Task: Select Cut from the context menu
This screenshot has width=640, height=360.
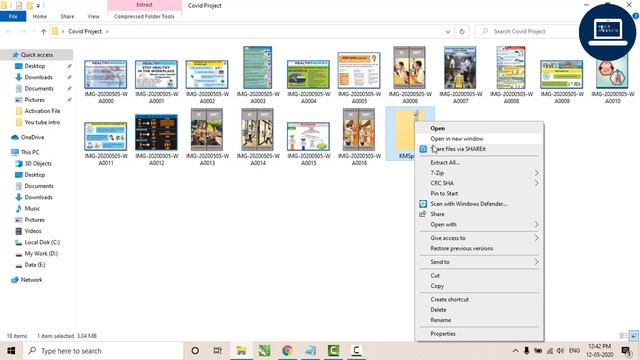Action: pyautogui.click(x=435, y=276)
